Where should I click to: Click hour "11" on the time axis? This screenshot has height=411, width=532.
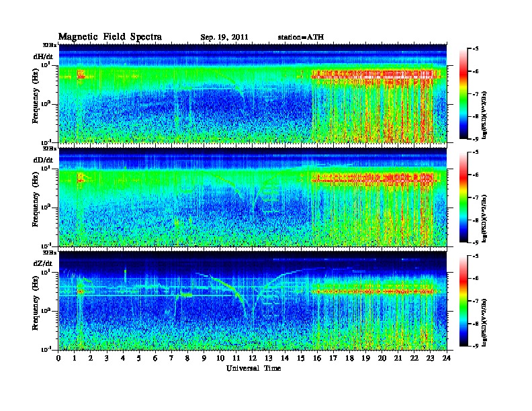(236, 359)
